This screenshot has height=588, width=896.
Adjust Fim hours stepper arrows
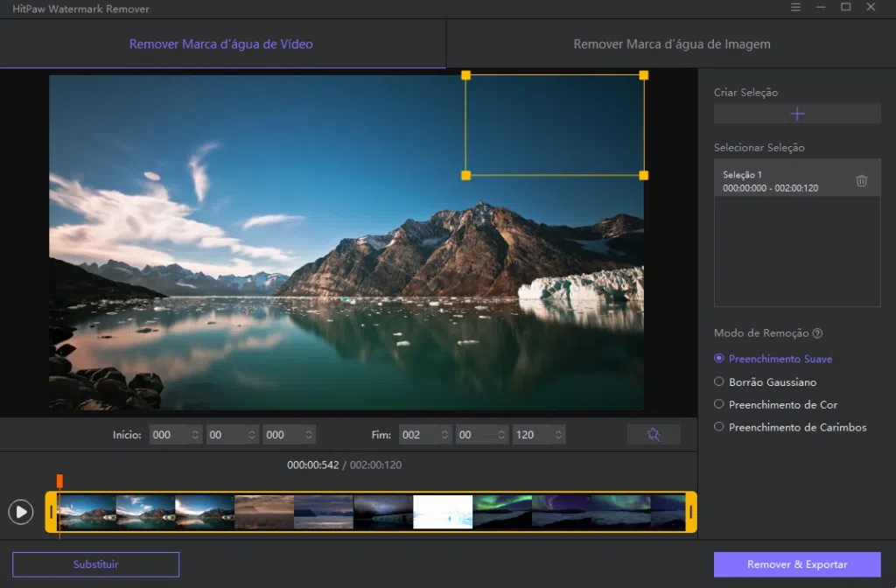point(444,435)
